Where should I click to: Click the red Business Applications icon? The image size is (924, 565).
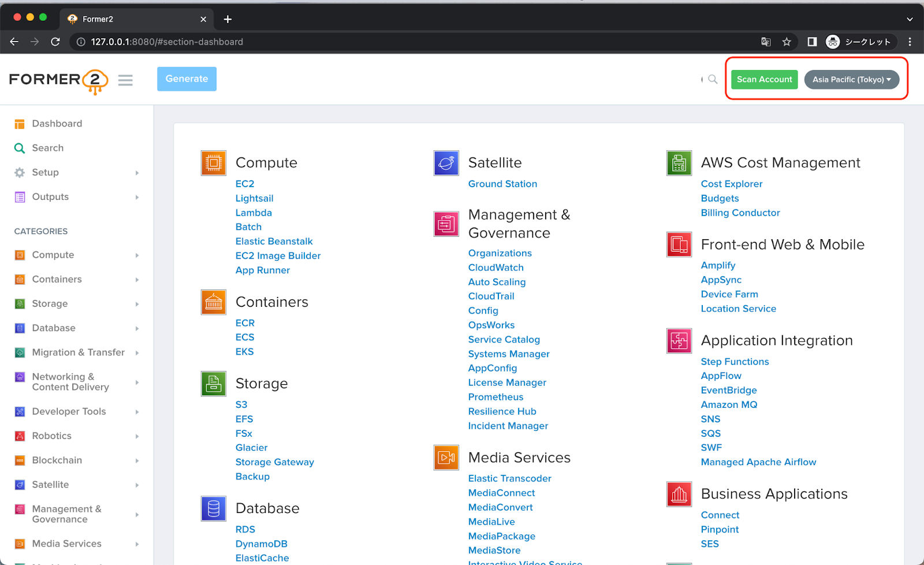pos(679,494)
